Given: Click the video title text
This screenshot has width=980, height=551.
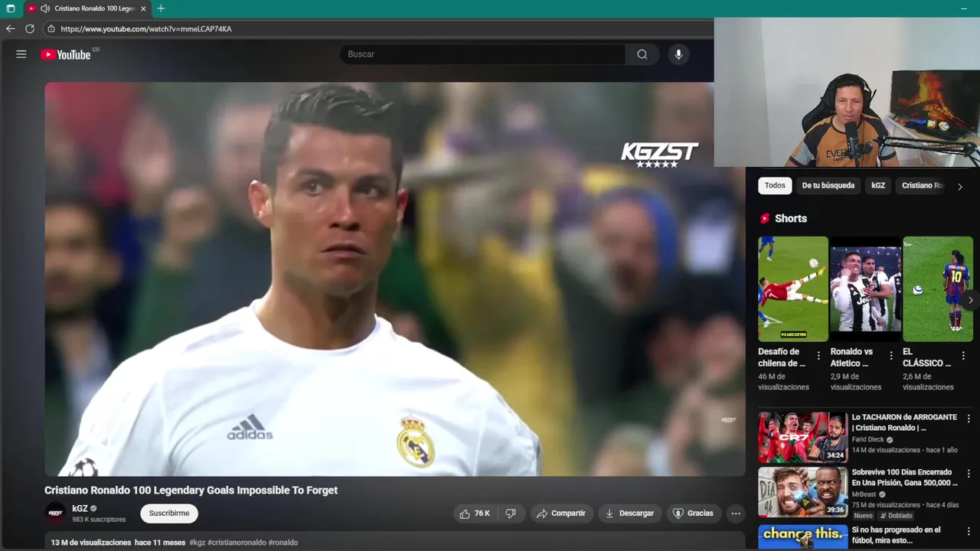Looking at the screenshot, I should 191,491.
